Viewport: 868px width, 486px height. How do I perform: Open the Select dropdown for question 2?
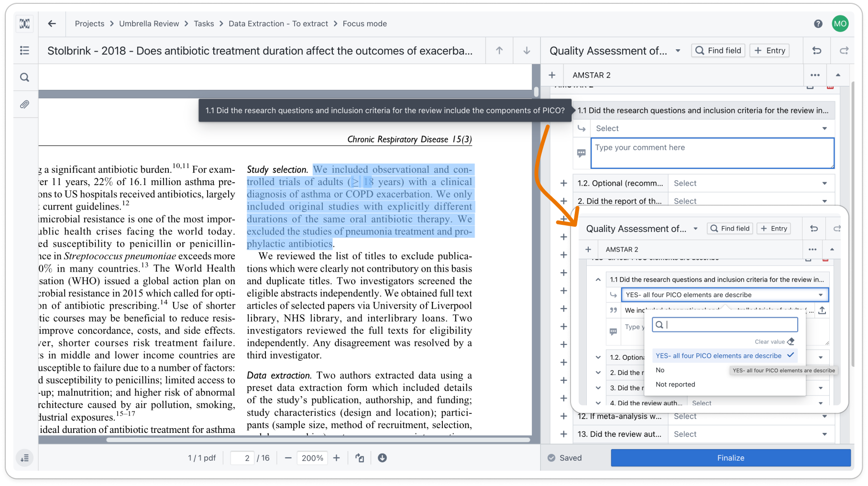(x=751, y=201)
